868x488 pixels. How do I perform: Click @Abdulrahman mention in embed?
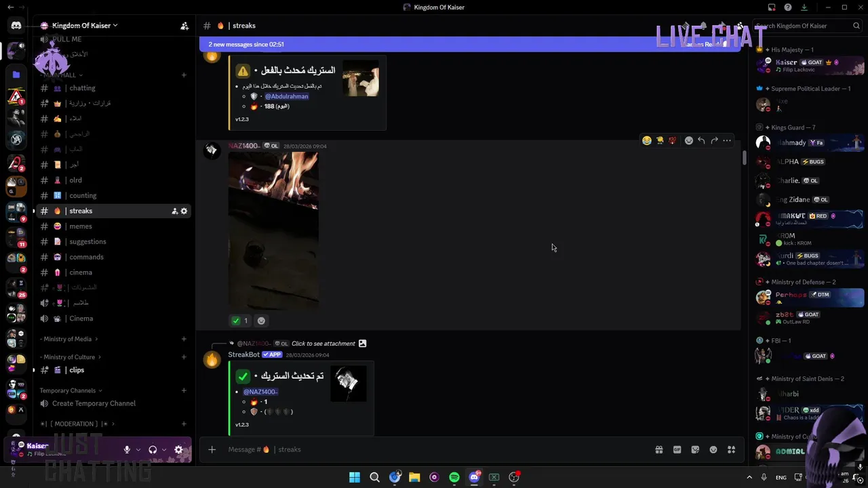pos(286,96)
